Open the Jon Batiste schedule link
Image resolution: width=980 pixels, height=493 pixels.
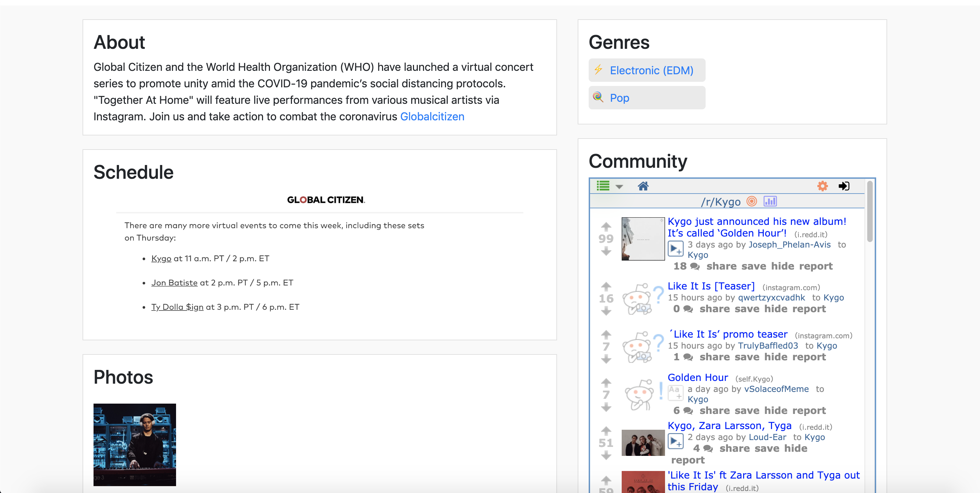[x=174, y=283]
